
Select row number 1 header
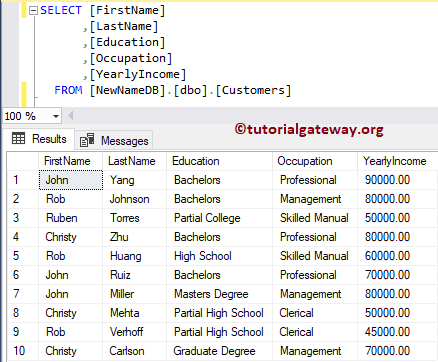(x=23, y=180)
